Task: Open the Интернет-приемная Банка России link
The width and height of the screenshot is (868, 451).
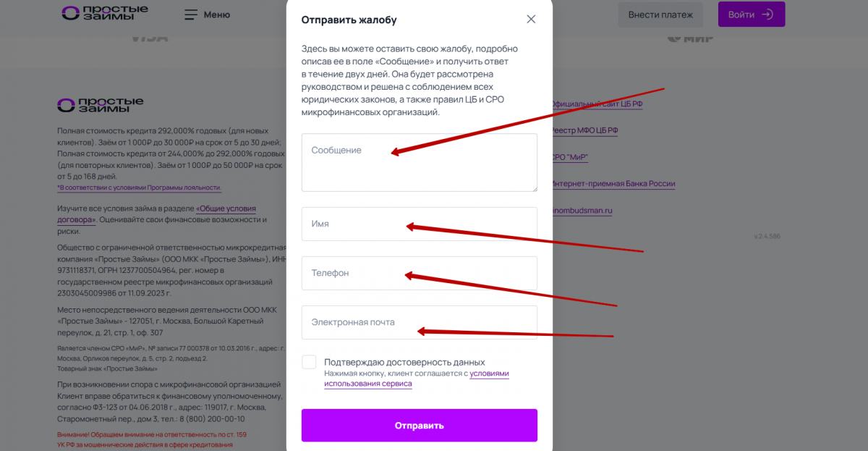Action: point(613,184)
